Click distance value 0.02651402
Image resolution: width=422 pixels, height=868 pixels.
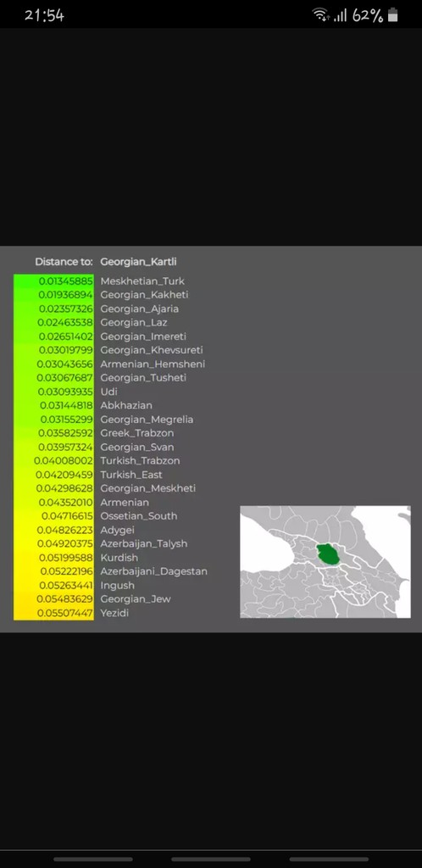click(x=66, y=337)
